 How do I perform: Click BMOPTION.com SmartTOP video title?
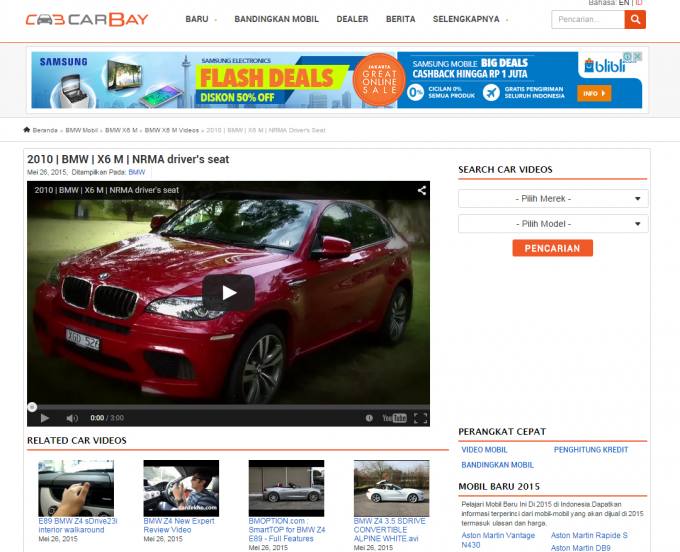click(x=287, y=529)
